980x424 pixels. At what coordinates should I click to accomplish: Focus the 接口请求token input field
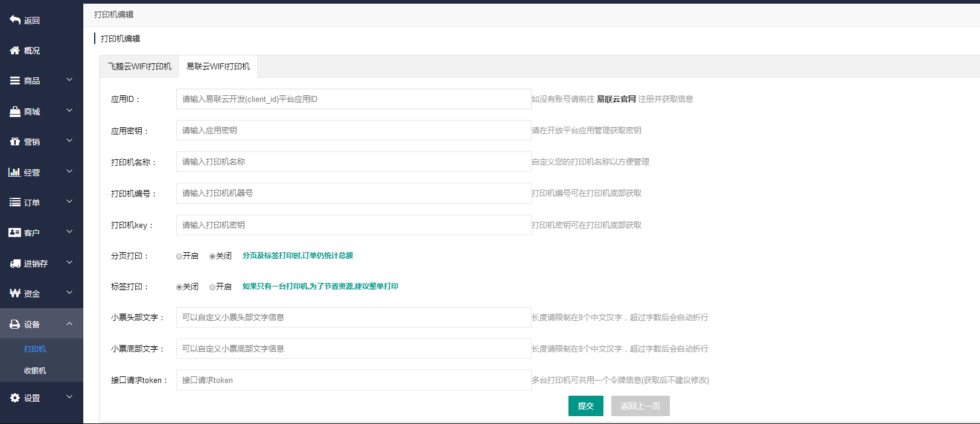pos(354,380)
